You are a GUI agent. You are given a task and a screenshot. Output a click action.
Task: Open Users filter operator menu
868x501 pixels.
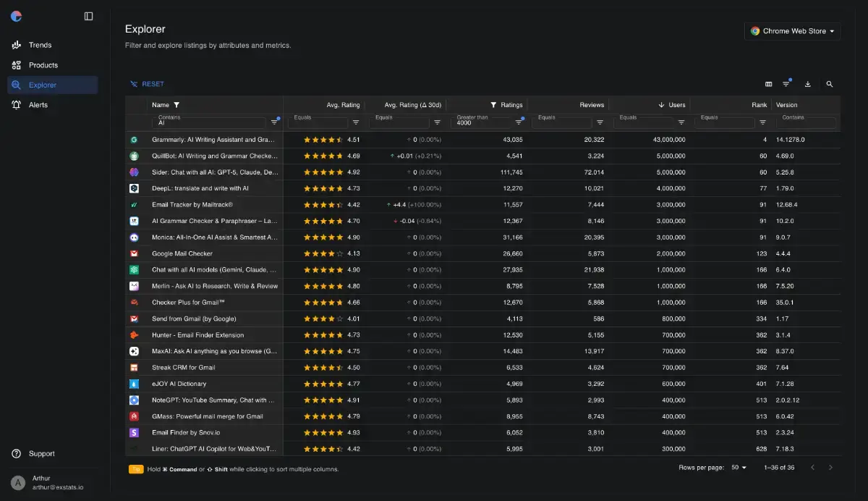[681, 122]
